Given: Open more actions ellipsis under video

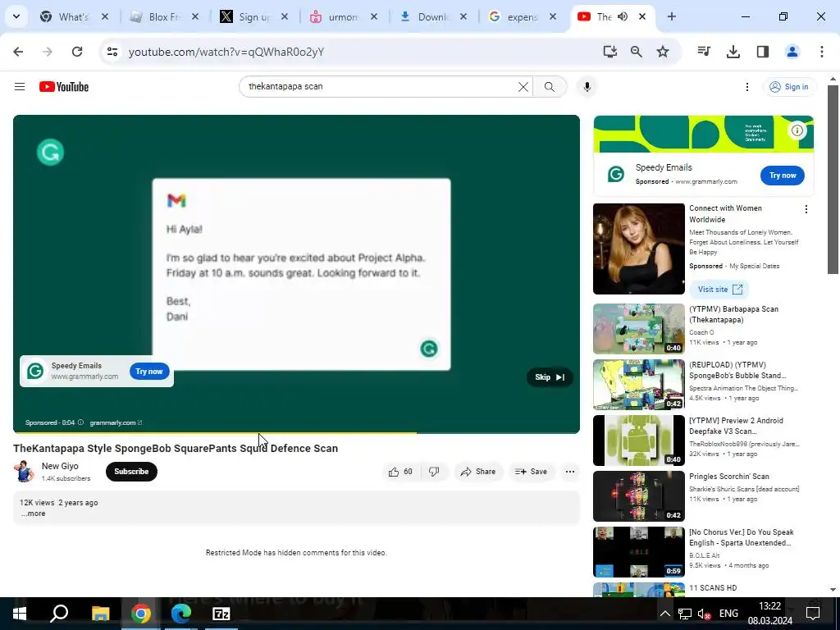Looking at the screenshot, I should [570, 472].
